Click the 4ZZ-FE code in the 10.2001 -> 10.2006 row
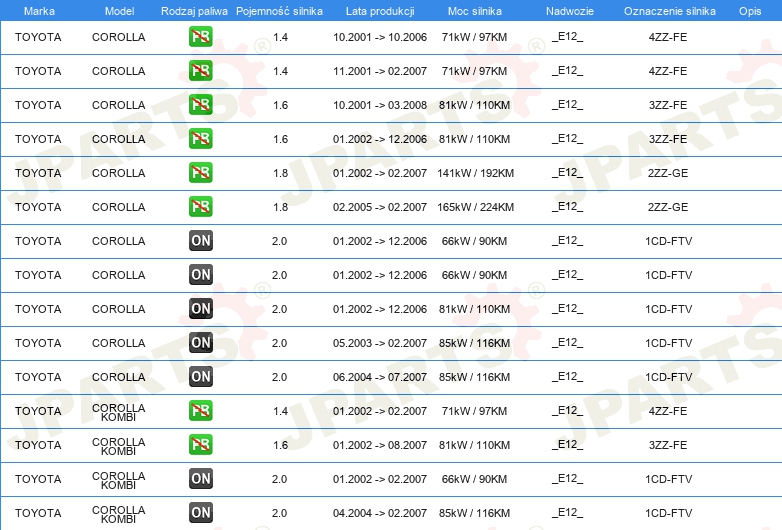The height and width of the screenshot is (530, 782). [x=668, y=37]
